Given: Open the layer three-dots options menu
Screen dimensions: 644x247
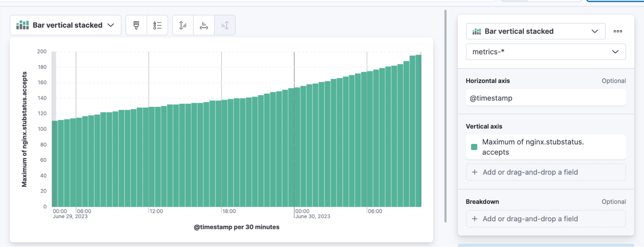Looking at the screenshot, I should [x=618, y=31].
